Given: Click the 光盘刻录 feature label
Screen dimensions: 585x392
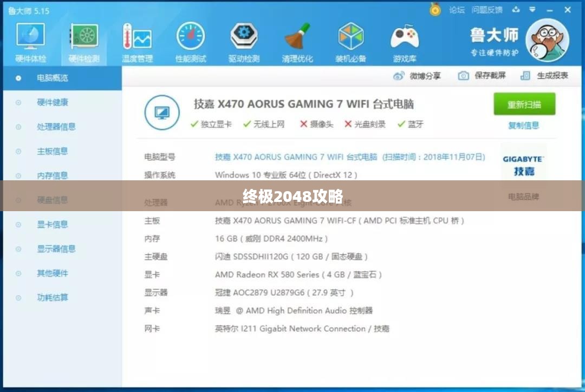Looking at the screenshot, I should click(370, 124).
